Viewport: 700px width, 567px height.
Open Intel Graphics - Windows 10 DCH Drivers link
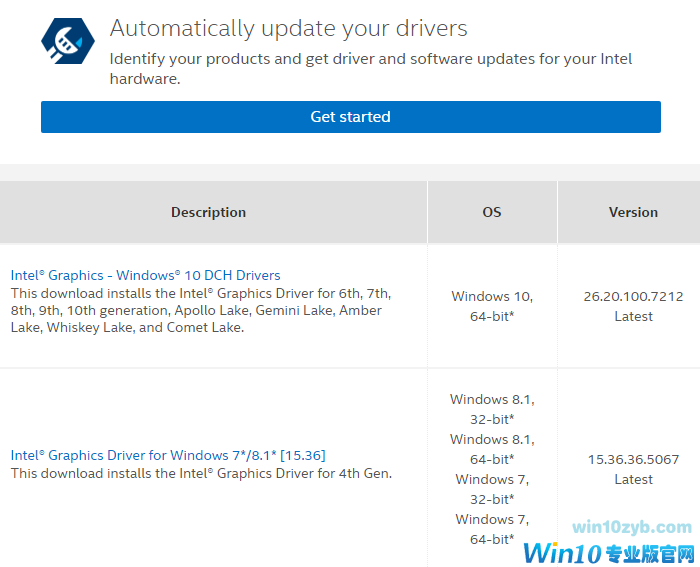(x=146, y=275)
